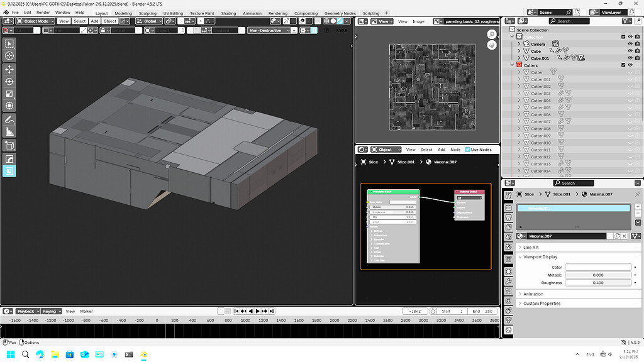
Task: Open the Object Mode dropdown
Action: [x=35, y=21]
